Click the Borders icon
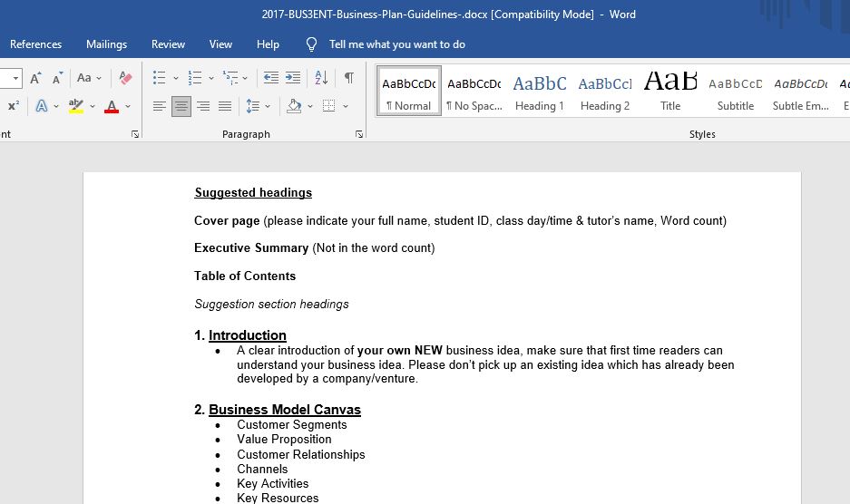This screenshot has width=850, height=504. tap(328, 106)
